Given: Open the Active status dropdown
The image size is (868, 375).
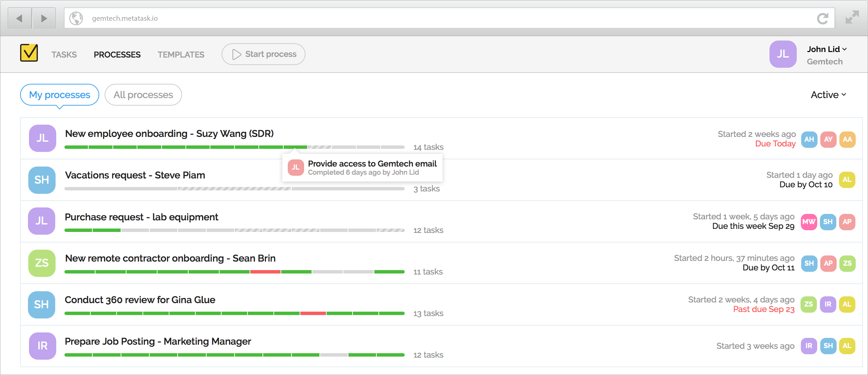Looking at the screenshot, I should pyautogui.click(x=828, y=95).
